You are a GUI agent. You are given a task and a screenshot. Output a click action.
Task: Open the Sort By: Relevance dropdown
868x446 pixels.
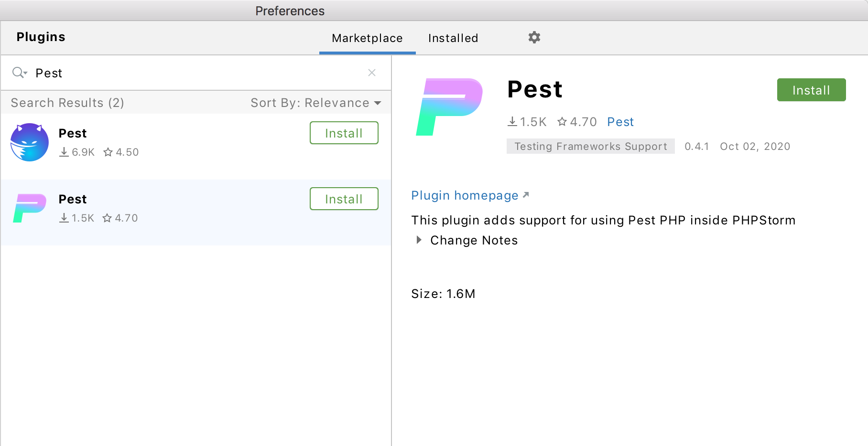pos(316,103)
